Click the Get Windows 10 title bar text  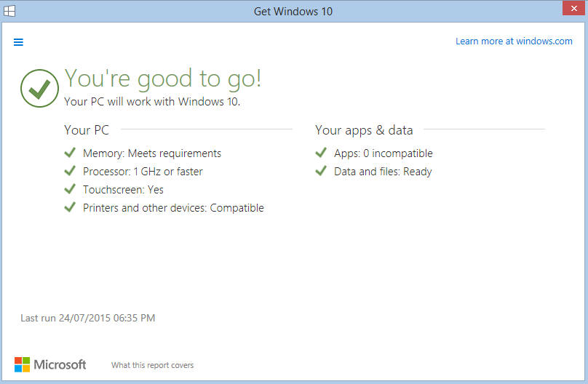tap(293, 11)
